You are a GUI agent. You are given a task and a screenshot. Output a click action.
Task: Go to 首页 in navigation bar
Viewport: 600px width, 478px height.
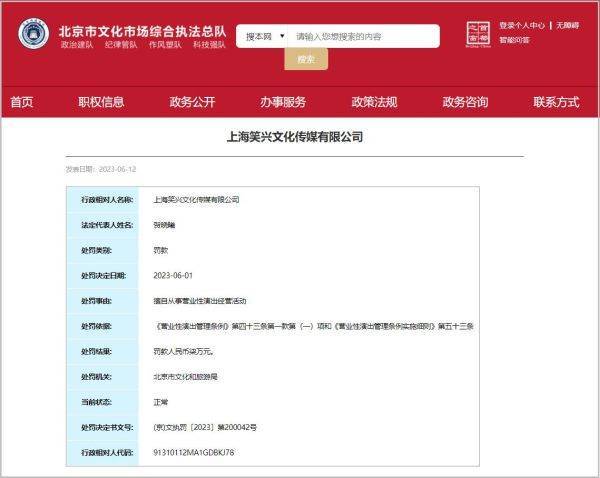(x=22, y=102)
